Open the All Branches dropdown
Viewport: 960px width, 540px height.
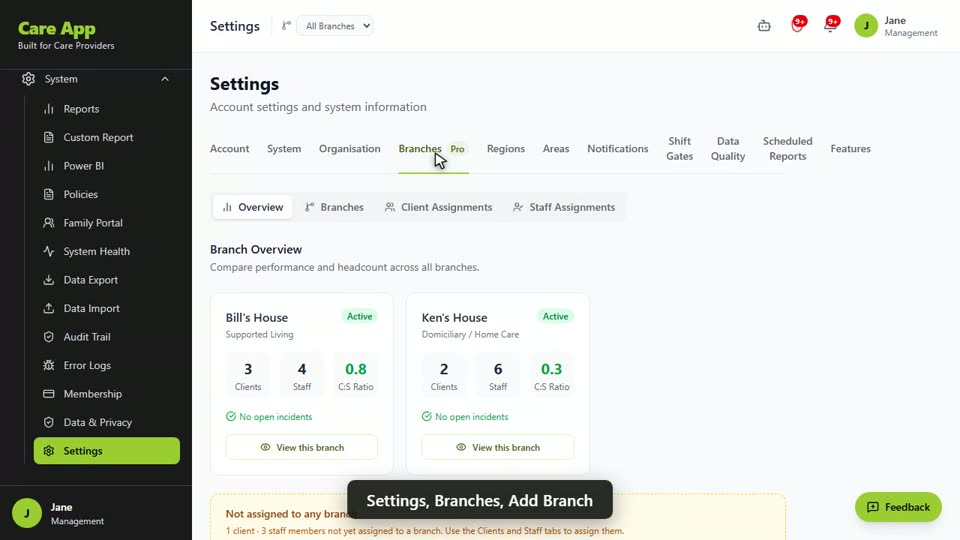[335, 26]
